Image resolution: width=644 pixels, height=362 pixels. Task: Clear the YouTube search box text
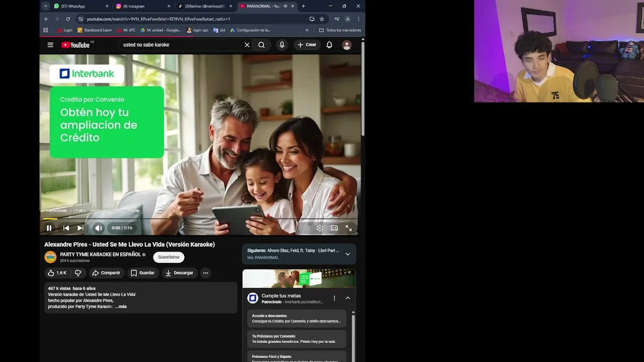coord(247,45)
